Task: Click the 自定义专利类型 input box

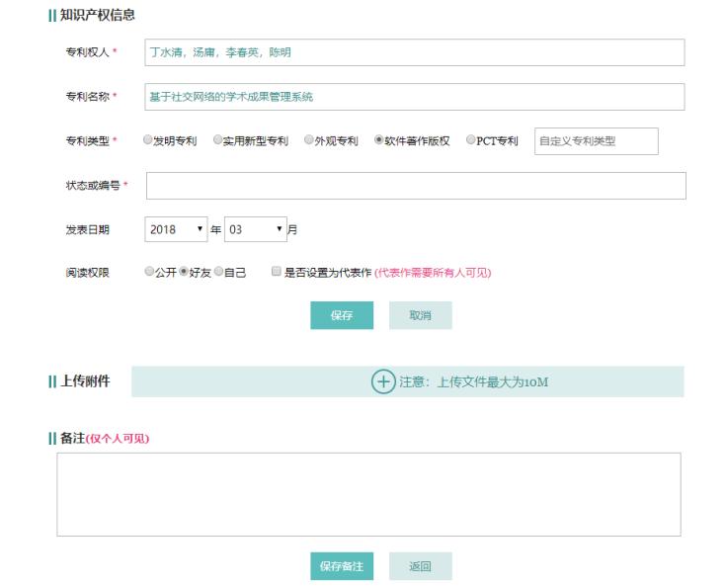Action: [596, 140]
